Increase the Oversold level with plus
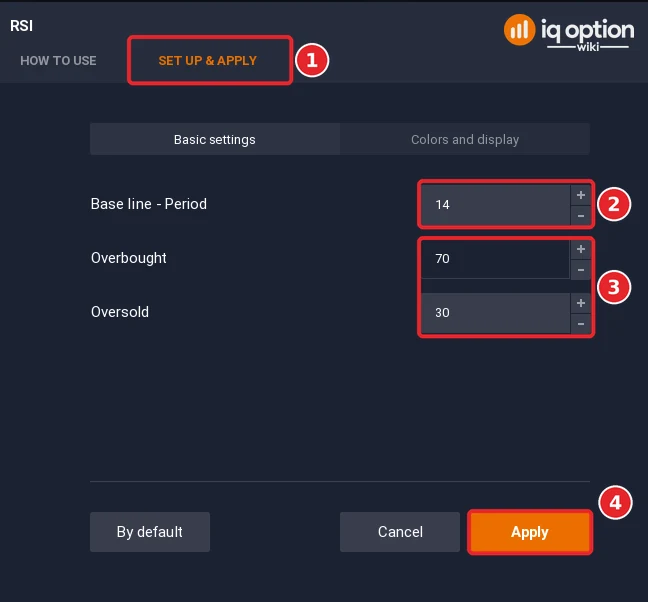This screenshot has width=648, height=602. point(581,303)
